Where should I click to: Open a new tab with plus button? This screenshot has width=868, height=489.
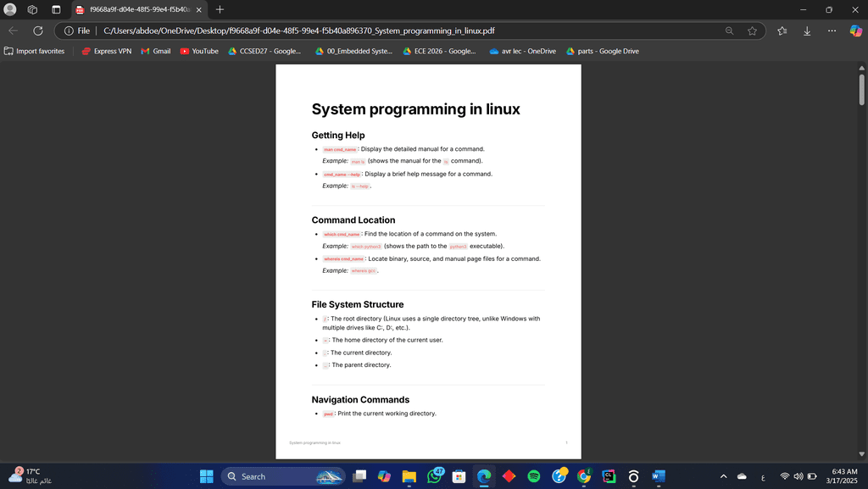(220, 9)
